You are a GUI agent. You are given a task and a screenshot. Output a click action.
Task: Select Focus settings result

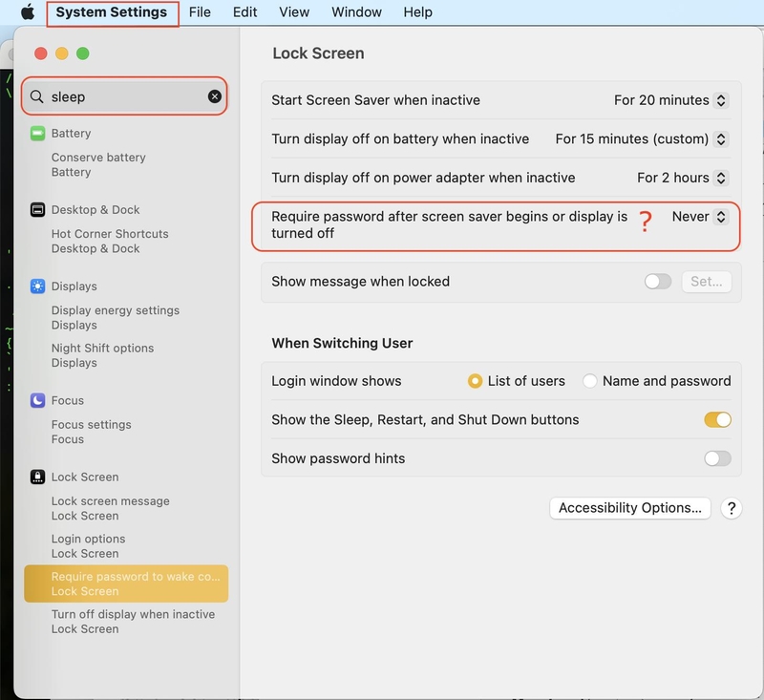point(126,432)
